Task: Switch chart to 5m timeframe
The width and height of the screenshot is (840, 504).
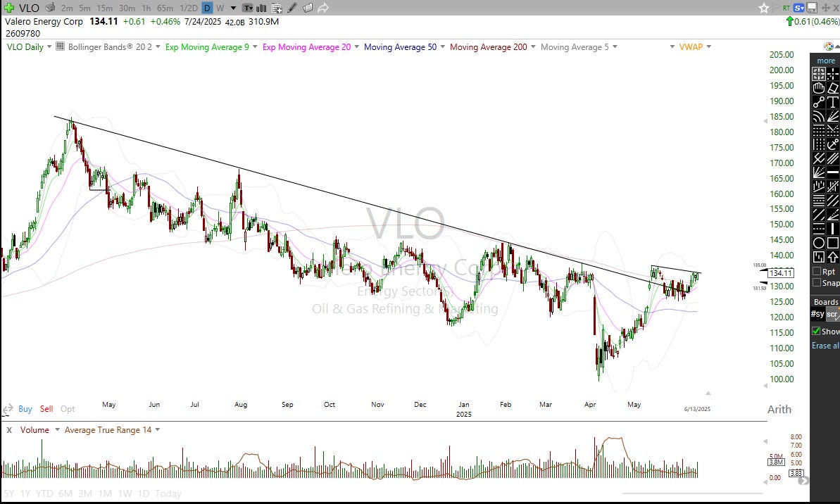Action: tap(84, 8)
